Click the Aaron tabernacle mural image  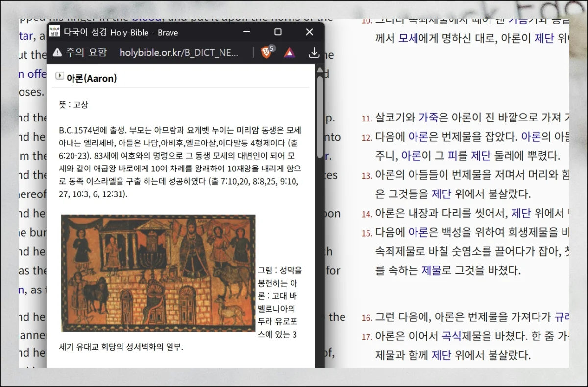tap(158, 273)
